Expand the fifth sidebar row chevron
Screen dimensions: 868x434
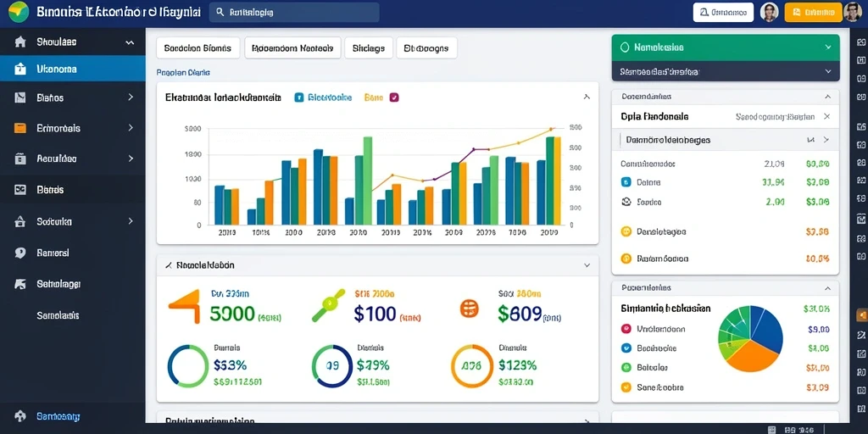pyautogui.click(x=131, y=159)
